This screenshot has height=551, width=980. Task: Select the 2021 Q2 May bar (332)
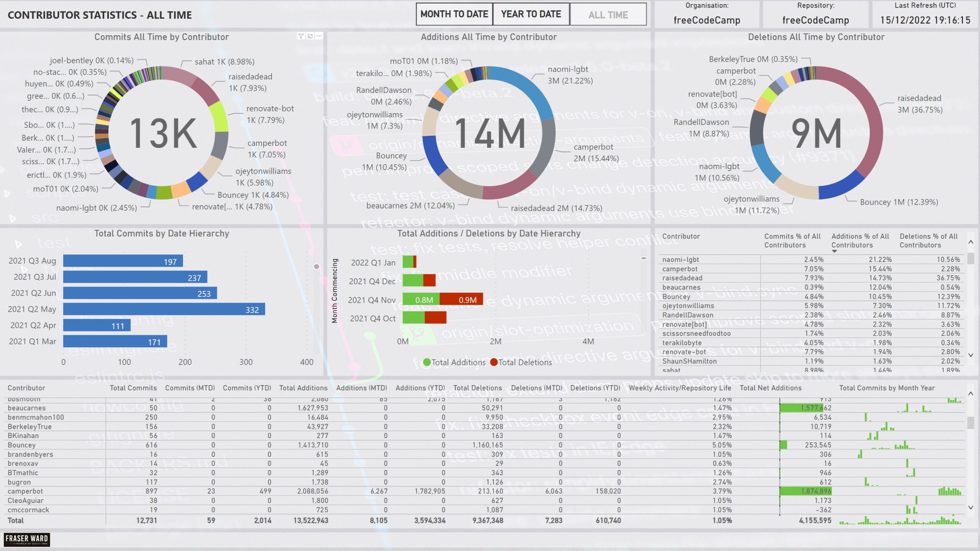164,309
